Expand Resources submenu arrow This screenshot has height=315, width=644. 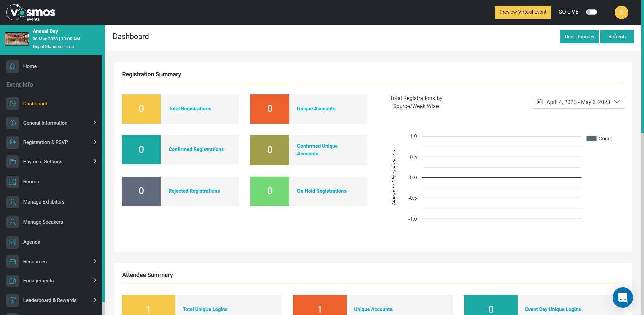pyautogui.click(x=95, y=261)
